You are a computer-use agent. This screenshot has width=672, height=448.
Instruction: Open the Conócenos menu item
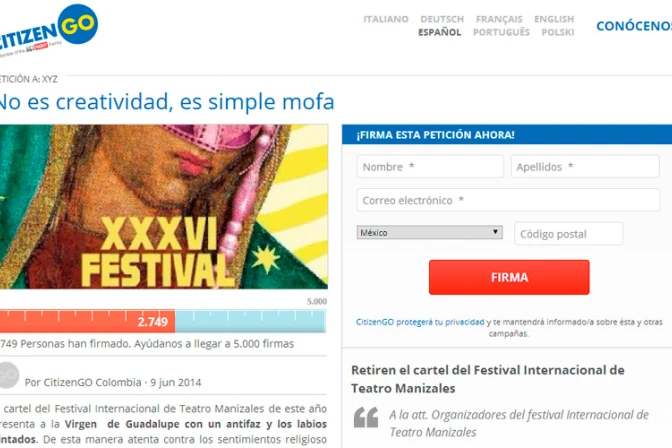click(634, 26)
